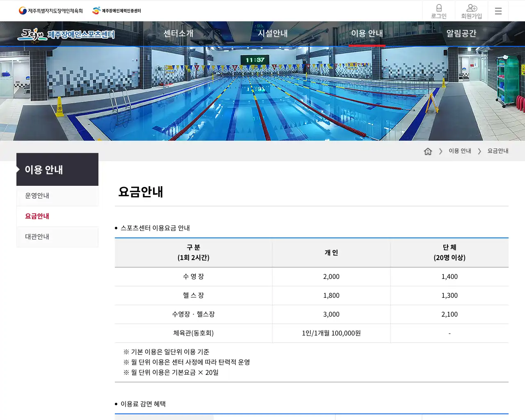Expand the chevron before 이용 안내 breadcrumb
Image resolution: width=525 pixels, height=420 pixels.
pos(441,151)
